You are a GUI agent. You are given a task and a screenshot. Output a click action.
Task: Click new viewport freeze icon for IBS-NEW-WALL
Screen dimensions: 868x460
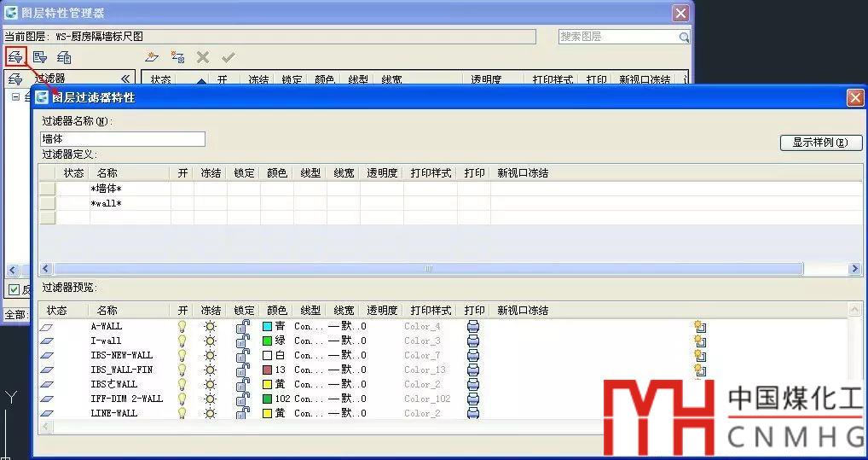pyautogui.click(x=700, y=355)
